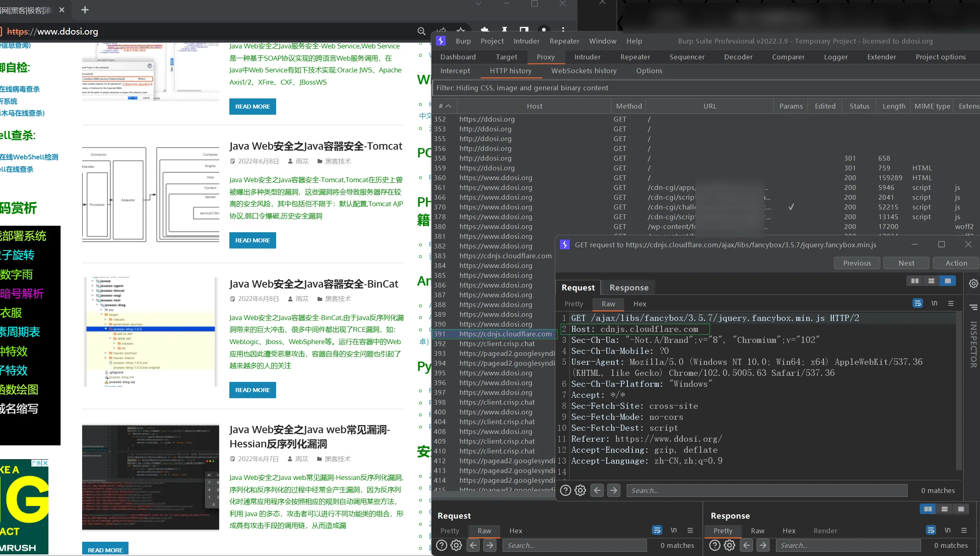This screenshot has width=980, height=556.
Task: Close the ddosi browser tab
Action: coord(62,10)
